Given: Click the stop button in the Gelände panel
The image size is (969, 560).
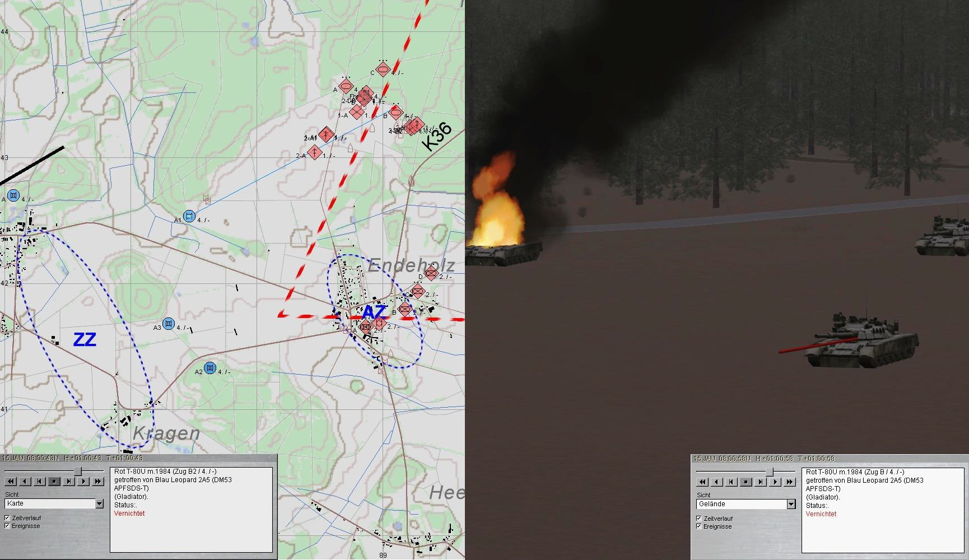Looking at the screenshot, I should click(746, 482).
